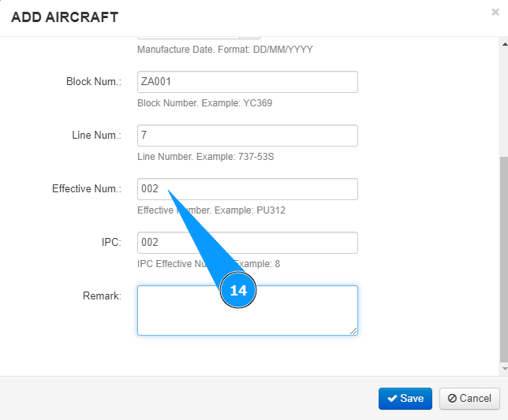Select the IPC input field

(x=247, y=243)
